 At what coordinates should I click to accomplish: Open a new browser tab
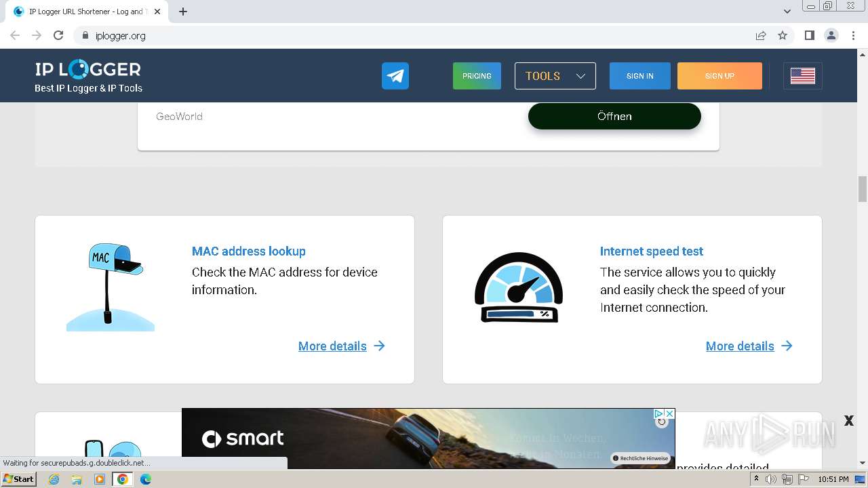[183, 12]
